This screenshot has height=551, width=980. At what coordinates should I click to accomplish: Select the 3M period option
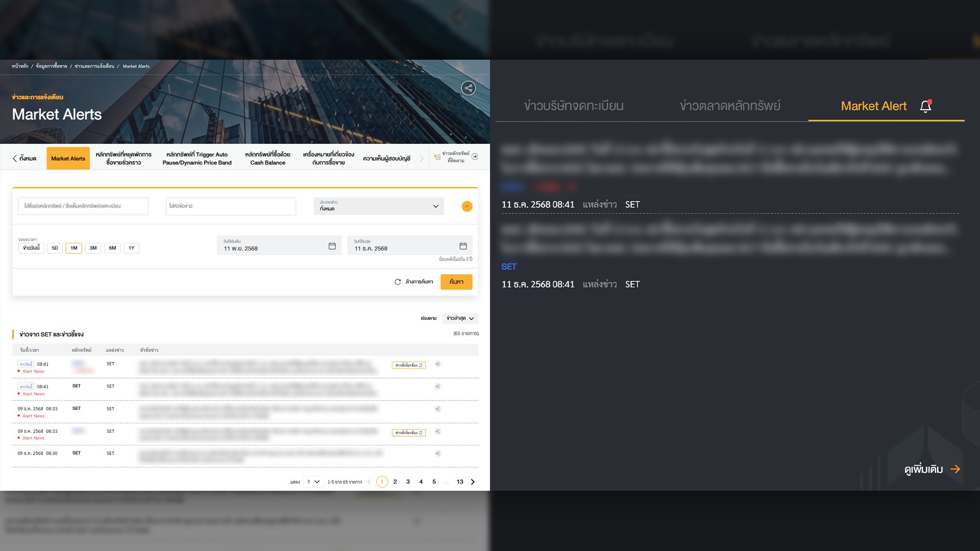coord(93,248)
